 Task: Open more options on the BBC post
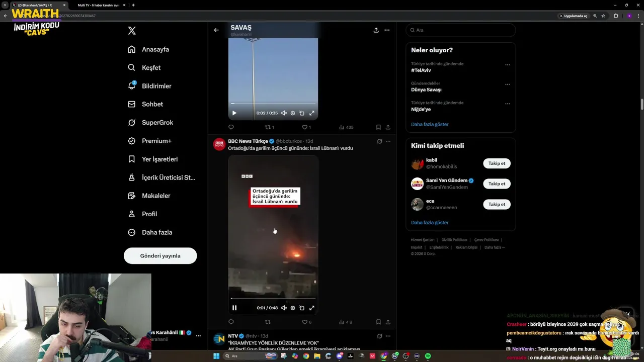point(388,141)
